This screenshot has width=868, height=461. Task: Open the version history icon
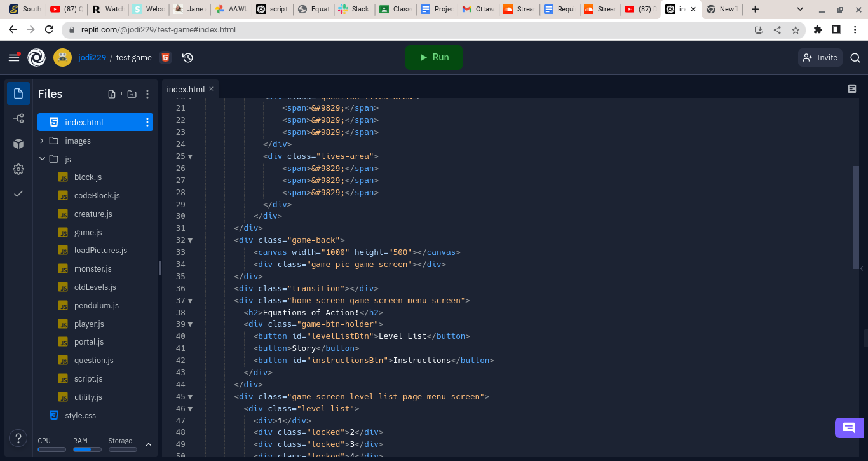187,58
